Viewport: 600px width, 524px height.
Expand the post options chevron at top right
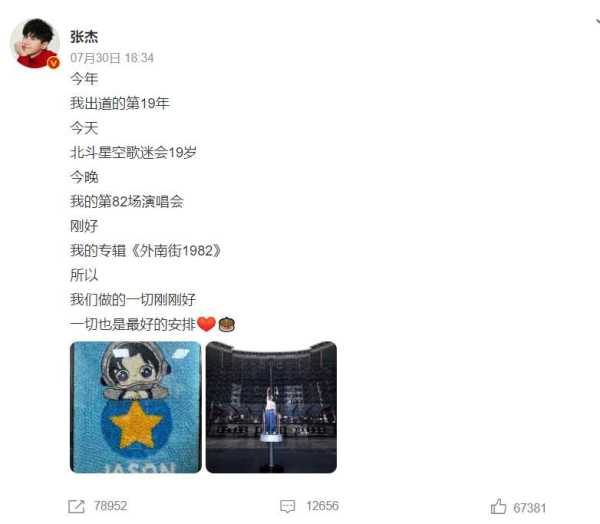[x=597, y=22]
